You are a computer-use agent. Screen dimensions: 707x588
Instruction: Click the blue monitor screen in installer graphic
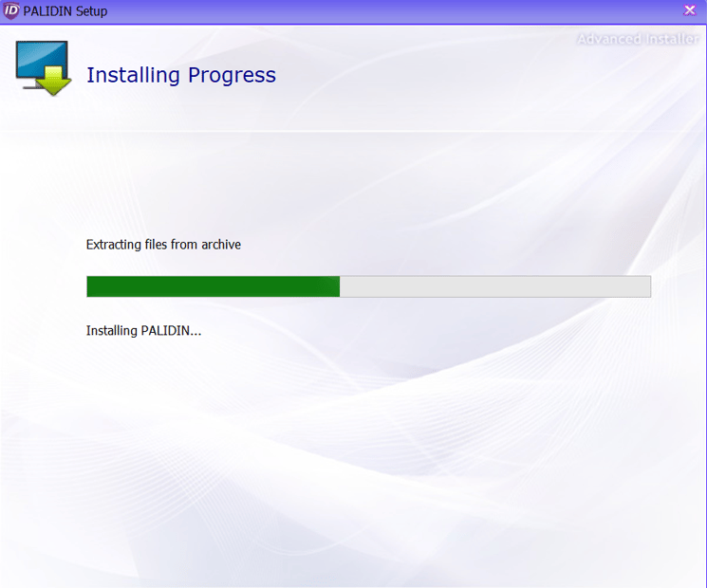(x=38, y=59)
